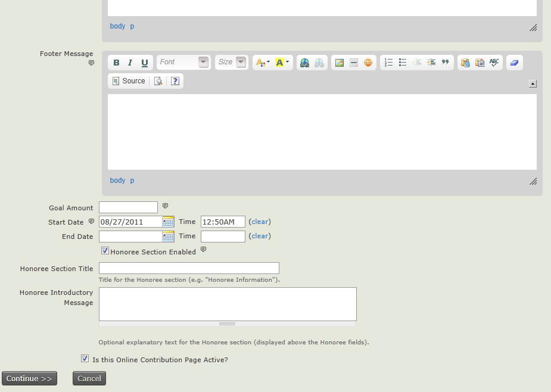551x392 pixels.
Task: Click the Cancel button
Action: [89, 378]
